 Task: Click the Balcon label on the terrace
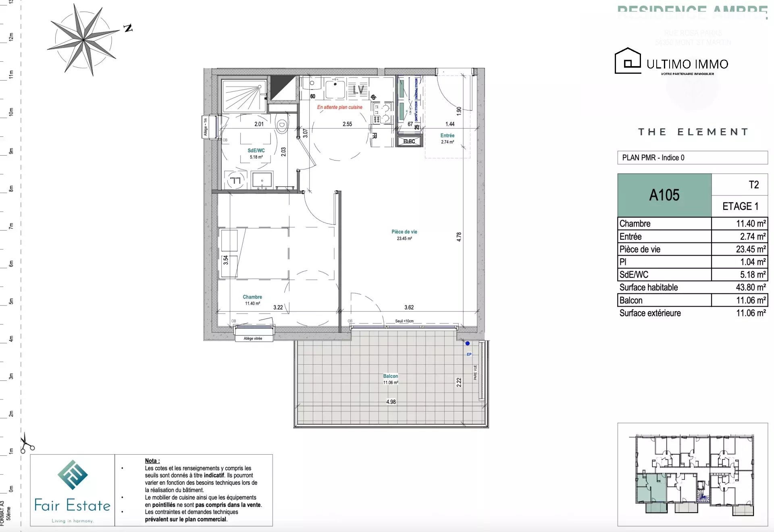(390, 376)
